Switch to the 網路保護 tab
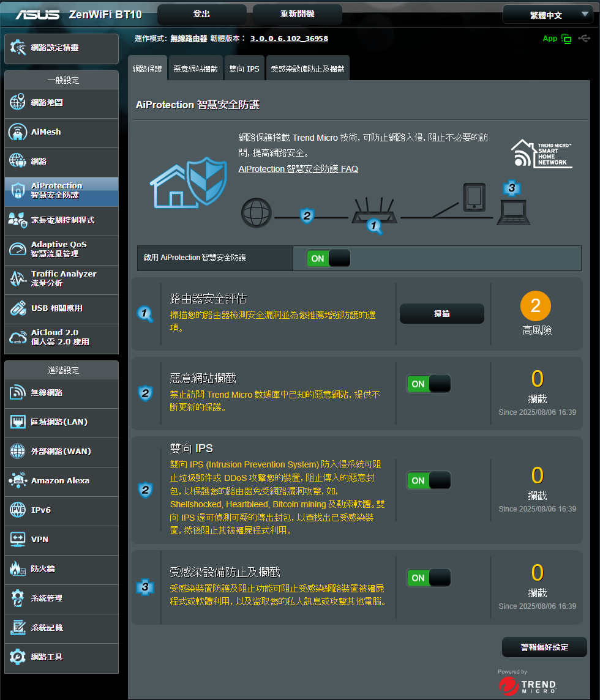This screenshot has height=700, width=600. (148, 69)
